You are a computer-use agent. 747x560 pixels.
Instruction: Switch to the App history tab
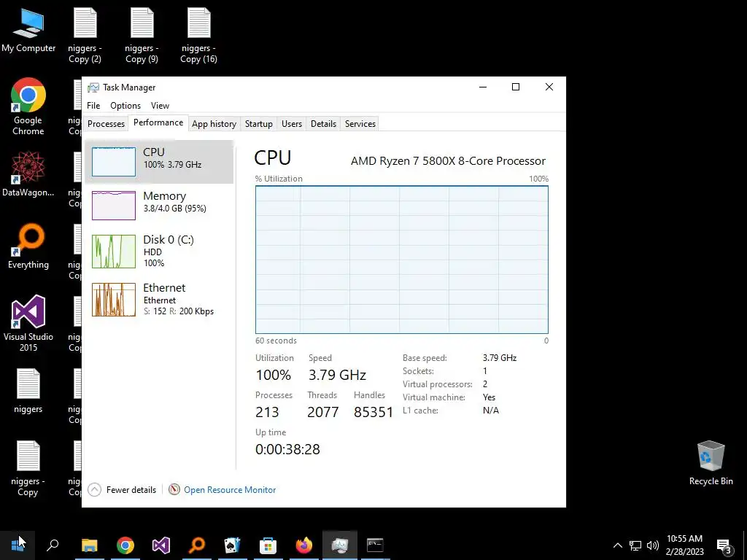pyautogui.click(x=214, y=124)
